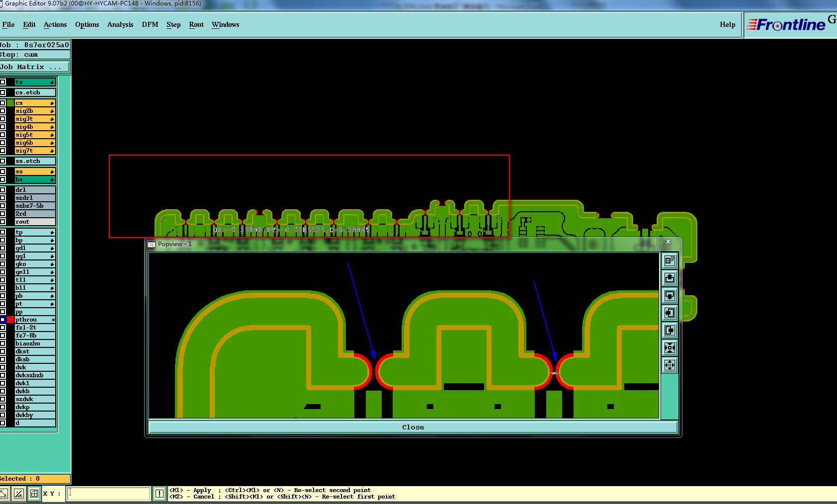Open the Rout menu
The image size is (837, 504).
point(196,24)
